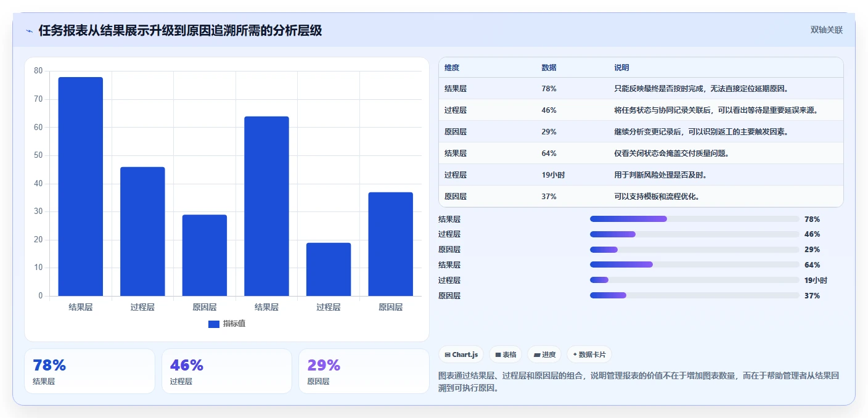Click the table cell 可以支持模板和流程优化。

point(657,197)
